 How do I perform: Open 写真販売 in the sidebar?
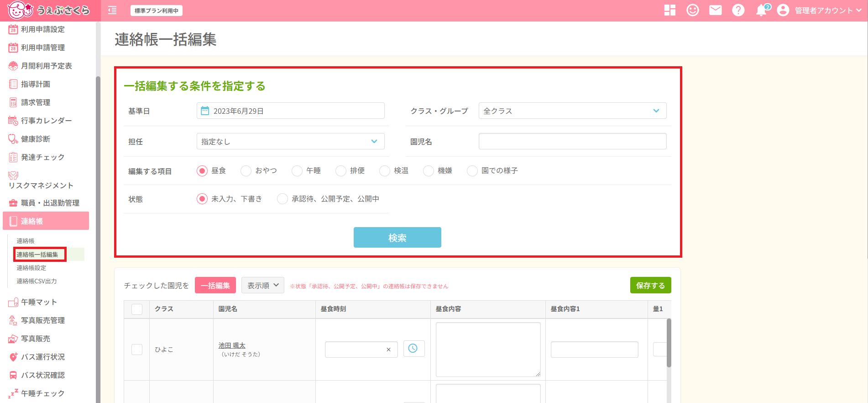36,339
